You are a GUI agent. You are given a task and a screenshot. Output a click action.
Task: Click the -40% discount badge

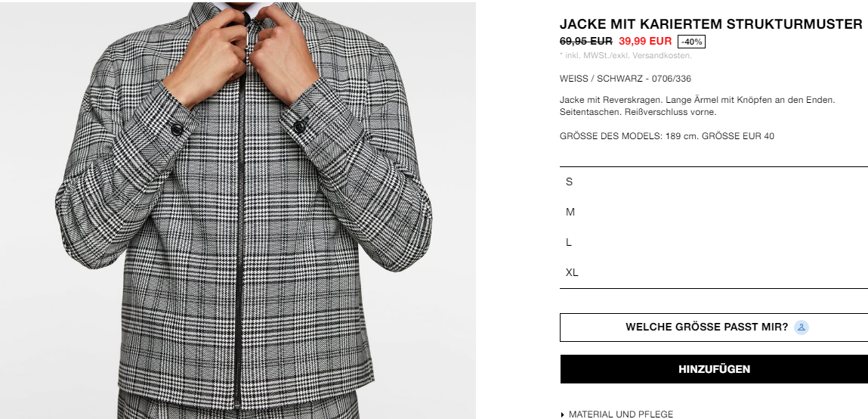click(691, 42)
